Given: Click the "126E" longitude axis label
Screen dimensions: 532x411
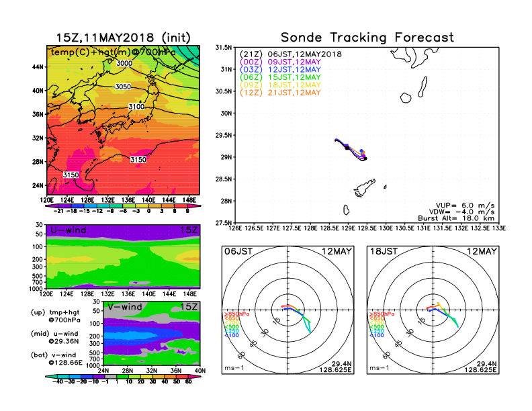Looking at the screenshot, I should [x=235, y=228].
